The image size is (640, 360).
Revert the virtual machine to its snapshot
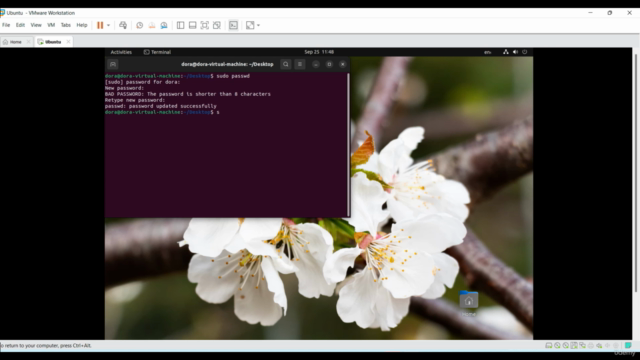(x=152, y=25)
